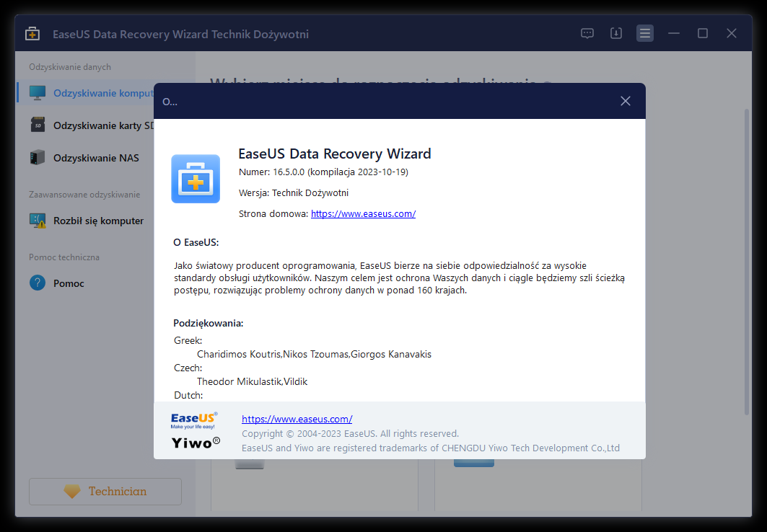Click the 'Copyright © 2004-2023 EaseUS' line
This screenshot has height=532, width=767.
[x=350, y=434]
